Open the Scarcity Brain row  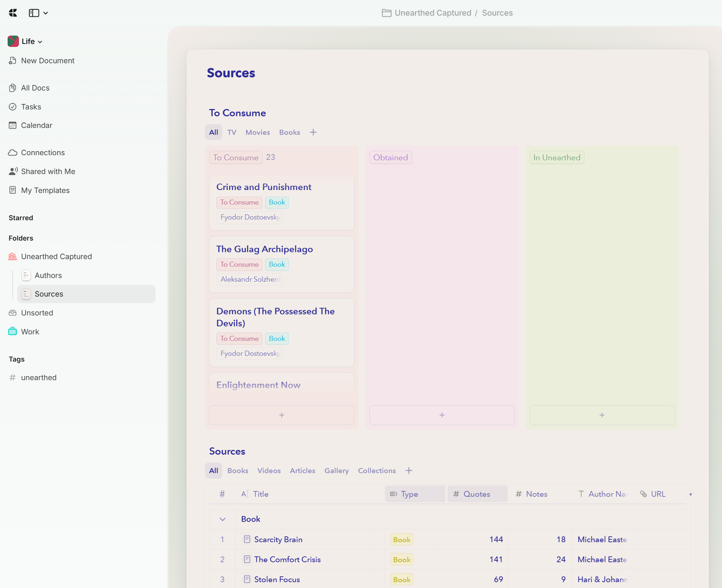coord(278,540)
